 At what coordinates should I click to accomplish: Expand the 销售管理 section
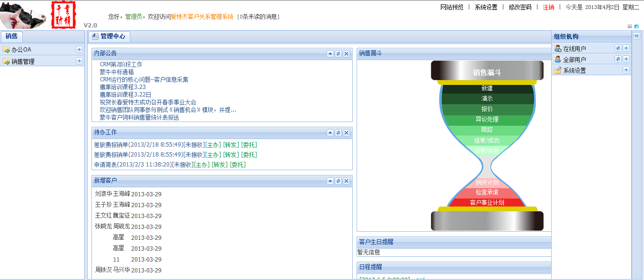[x=79, y=61]
